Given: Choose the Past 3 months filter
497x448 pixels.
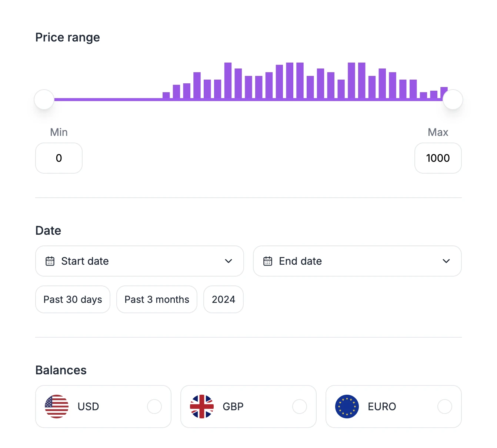Looking at the screenshot, I should pos(157,299).
